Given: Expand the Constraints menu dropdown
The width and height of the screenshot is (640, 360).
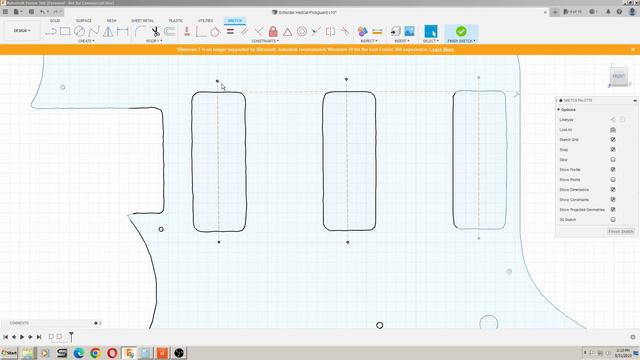Looking at the screenshot, I should tap(265, 41).
